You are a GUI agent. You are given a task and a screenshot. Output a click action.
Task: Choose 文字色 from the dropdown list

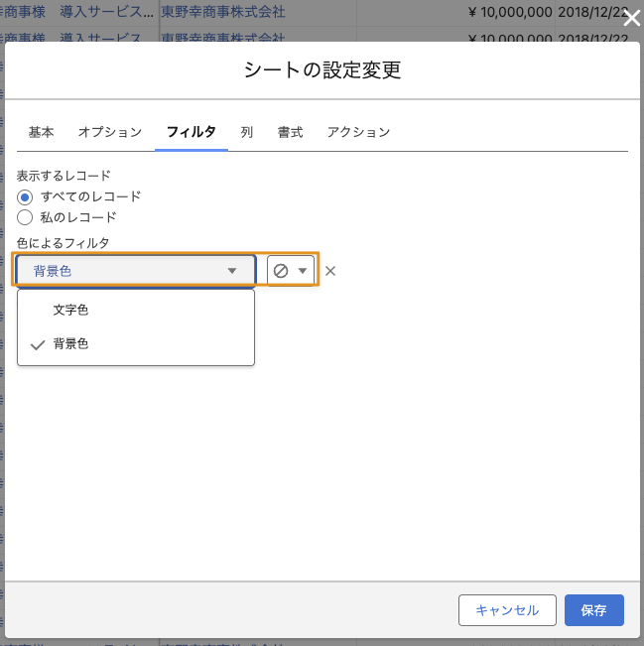click(70, 310)
